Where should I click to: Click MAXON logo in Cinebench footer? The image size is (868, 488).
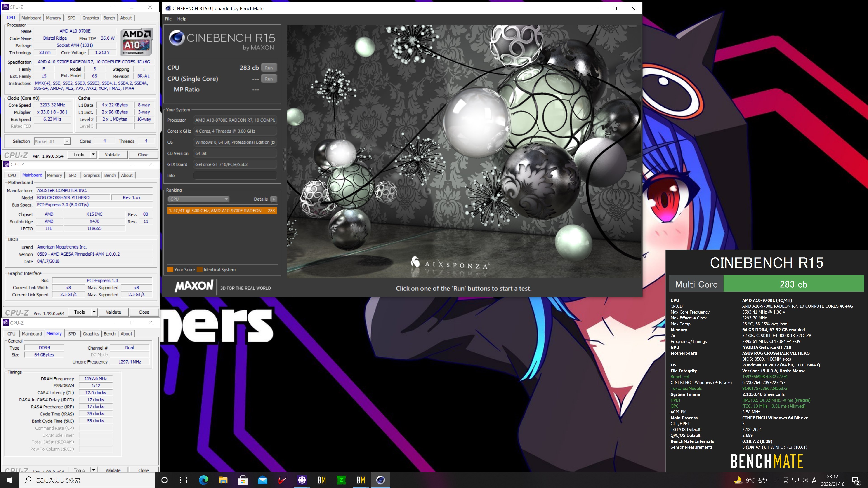tap(194, 286)
